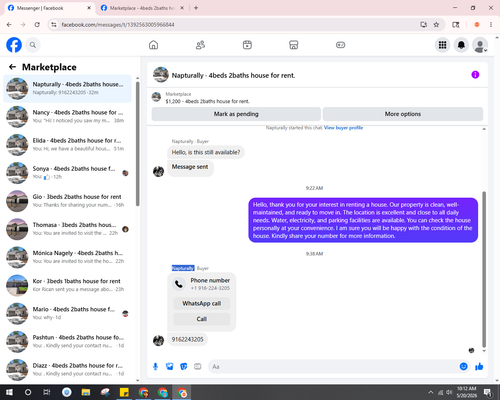Open the Friends icon in top navigation
This screenshot has width=500, height=400.
tap(200, 45)
